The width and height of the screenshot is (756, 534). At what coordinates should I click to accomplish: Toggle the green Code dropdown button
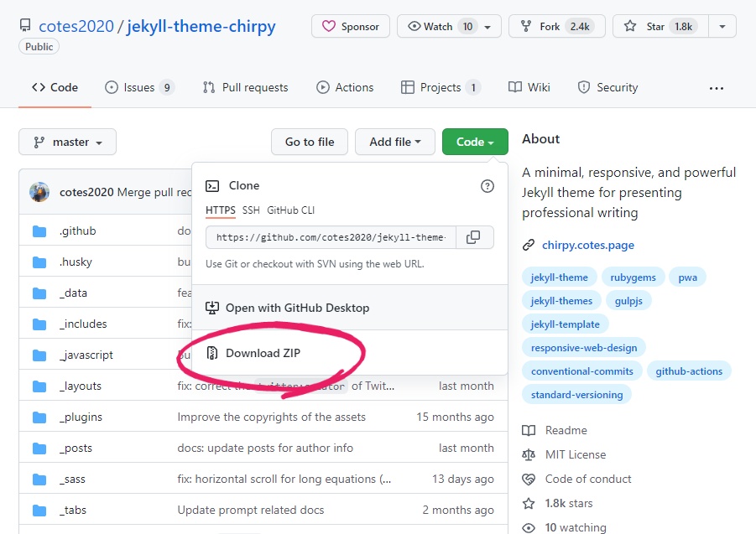pyautogui.click(x=475, y=142)
